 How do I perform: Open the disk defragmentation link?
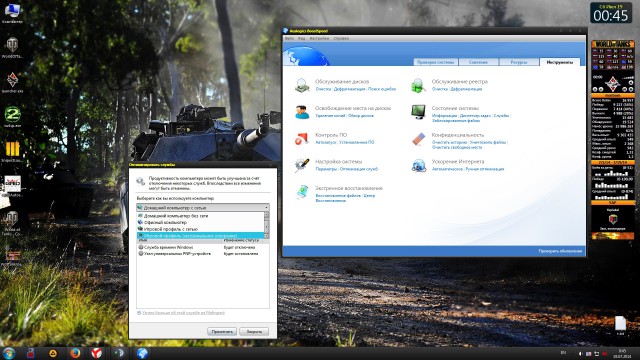(349, 89)
